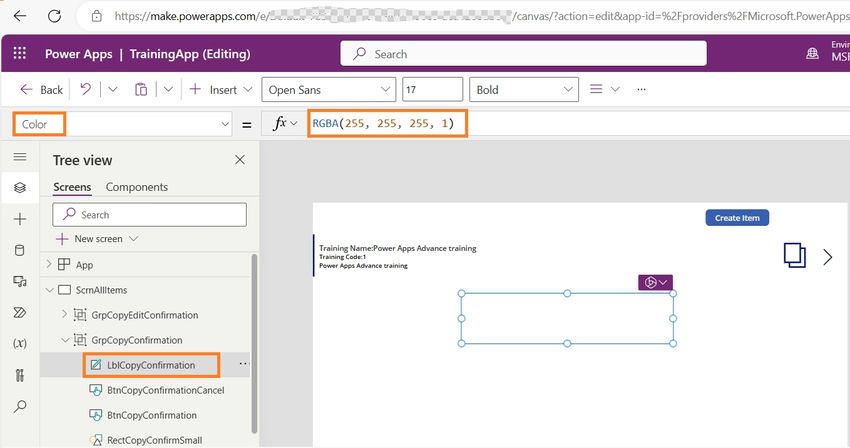Open the Advanced tools icon in left rail
Viewport: 850px width, 448px height.
click(20, 375)
